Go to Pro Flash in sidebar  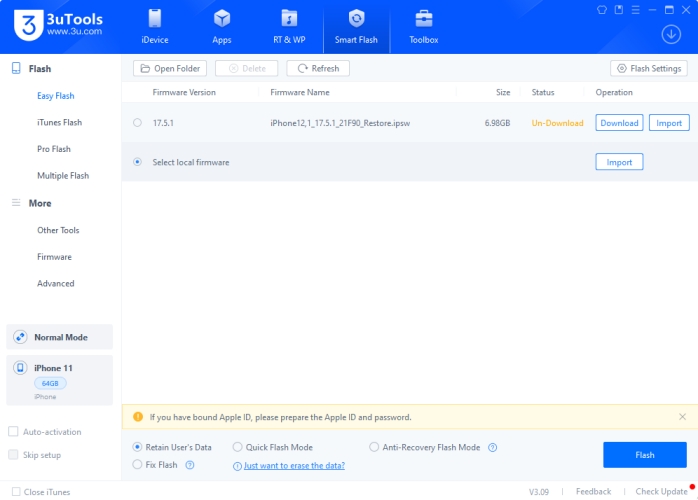55,149
